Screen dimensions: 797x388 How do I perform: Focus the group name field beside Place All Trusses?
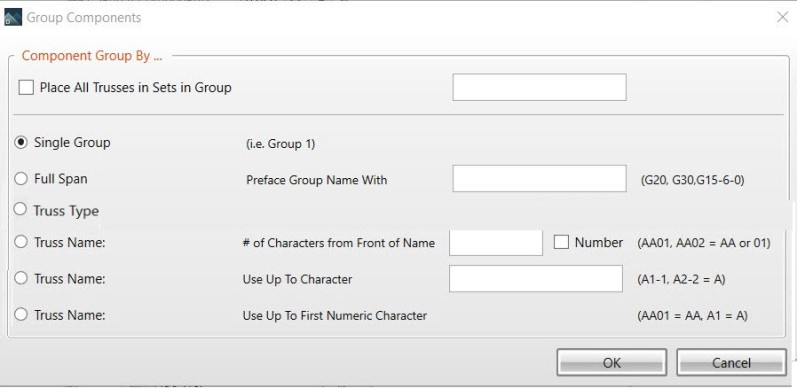point(539,87)
